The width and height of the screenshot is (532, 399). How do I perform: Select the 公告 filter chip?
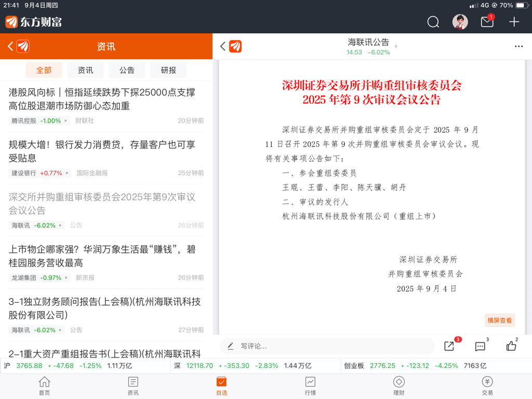pyautogui.click(x=127, y=70)
